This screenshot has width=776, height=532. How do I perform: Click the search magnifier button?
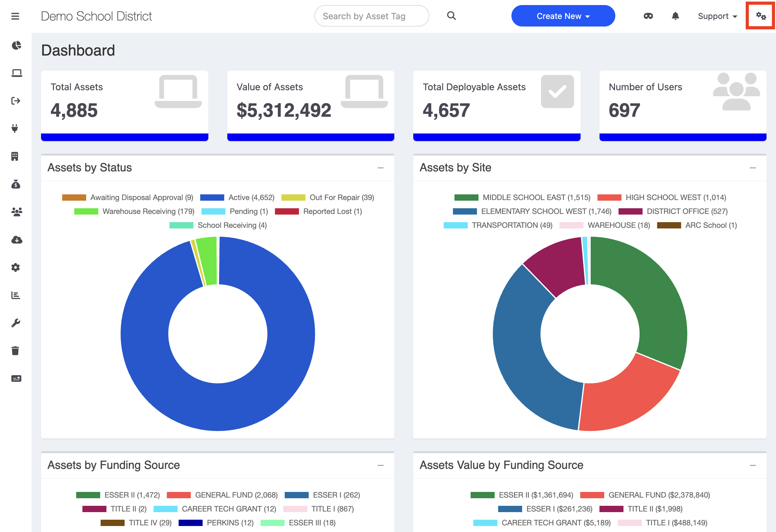coord(451,16)
